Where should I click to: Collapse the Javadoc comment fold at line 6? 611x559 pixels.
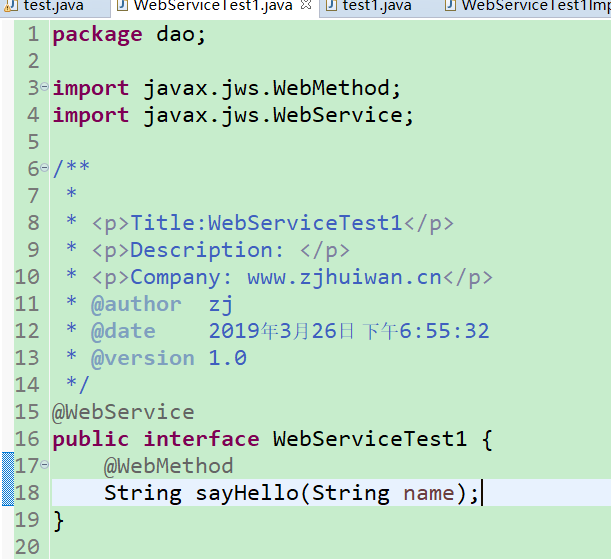pyautogui.click(x=45, y=169)
